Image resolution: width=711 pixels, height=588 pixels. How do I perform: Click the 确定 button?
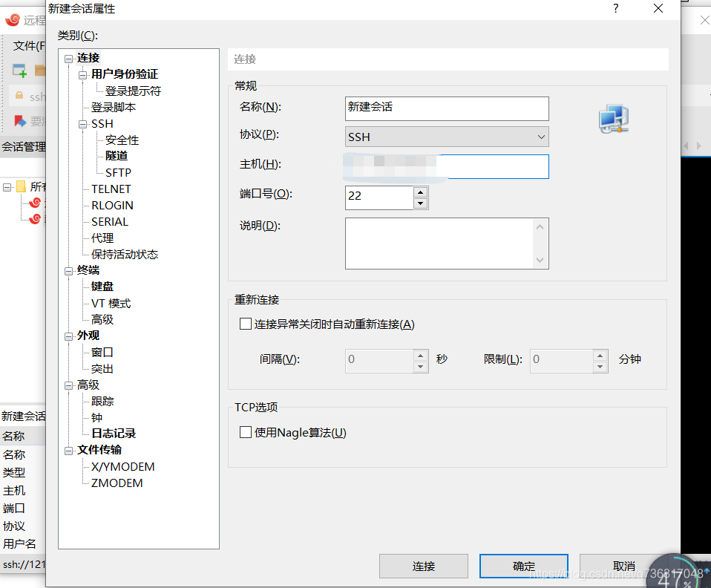point(524,566)
